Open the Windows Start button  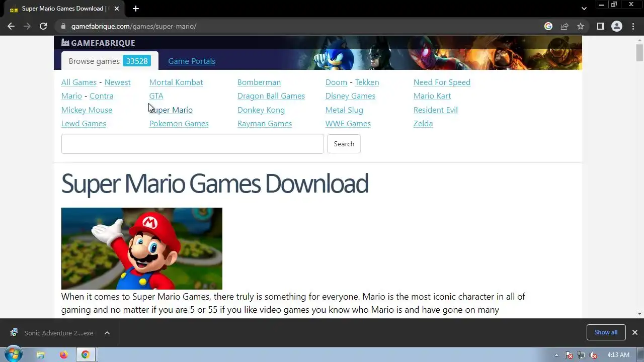[x=13, y=354]
